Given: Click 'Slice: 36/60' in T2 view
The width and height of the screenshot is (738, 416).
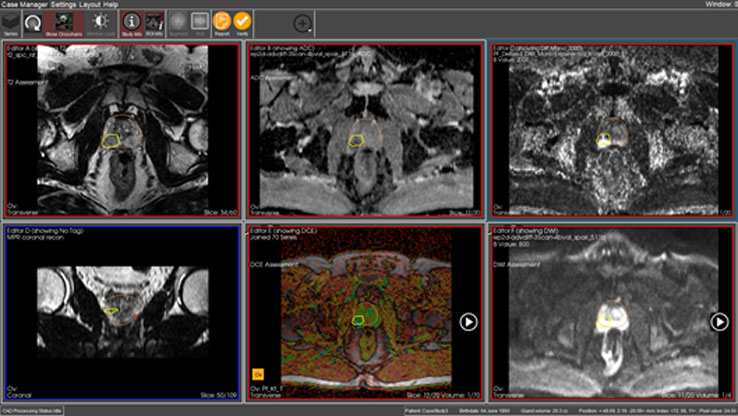Looking at the screenshot, I should [x=221, y=213].
